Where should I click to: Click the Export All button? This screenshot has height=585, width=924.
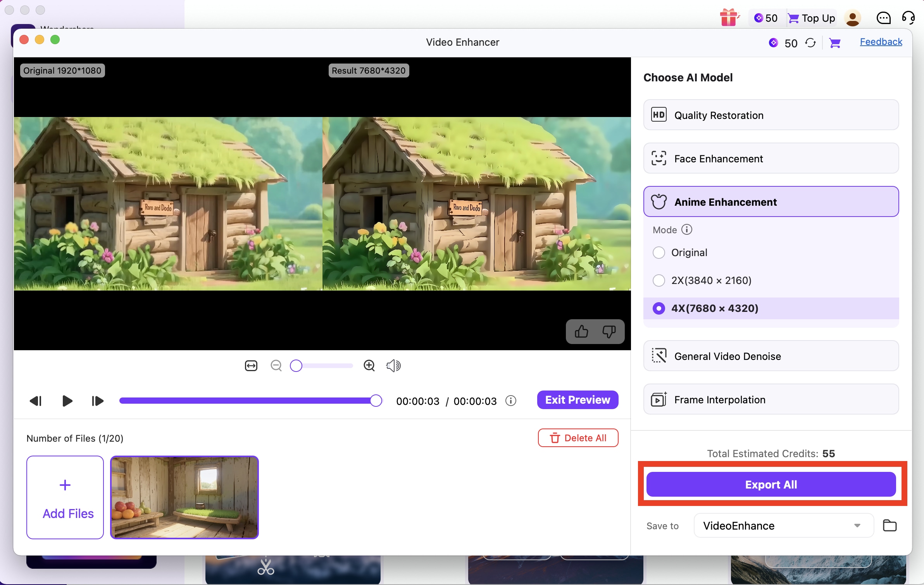772,484
